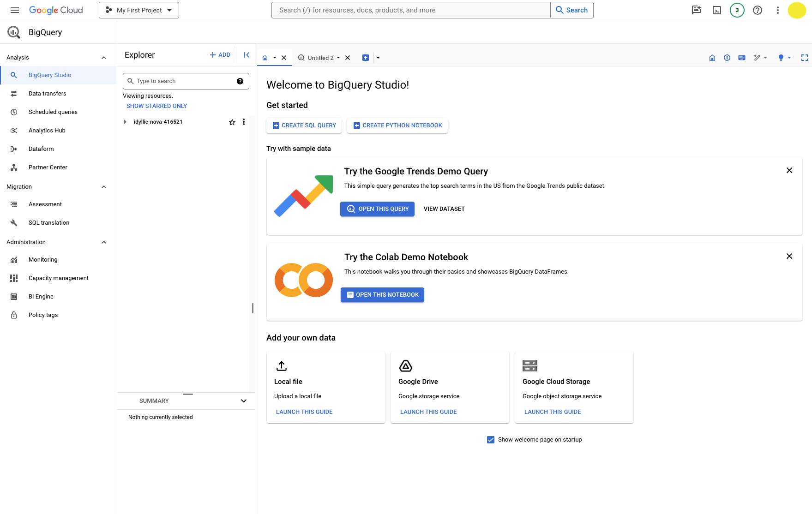Open the main hamburger navigation menu
Screen dimensions: 812x514
(15, 10)
